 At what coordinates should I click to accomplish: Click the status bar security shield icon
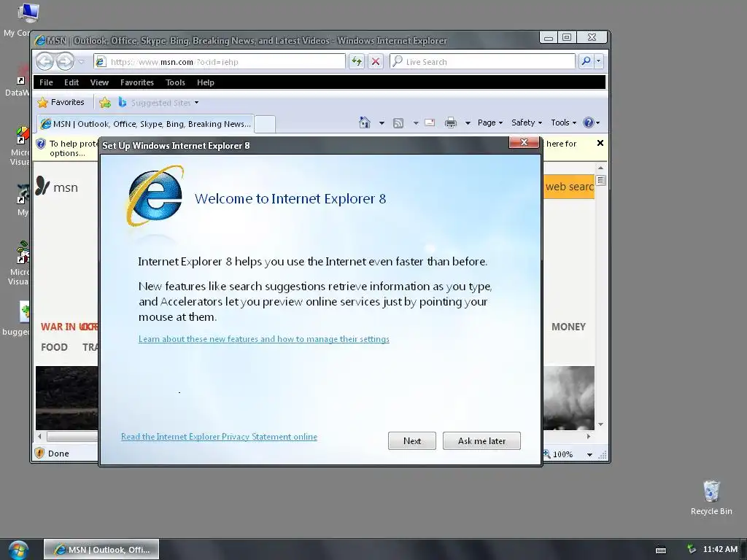(39, 454)
